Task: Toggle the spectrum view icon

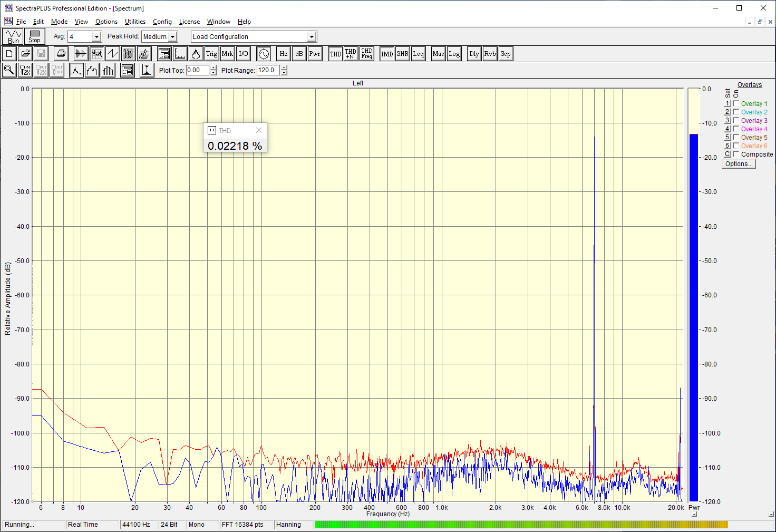Action: [96, 54]
